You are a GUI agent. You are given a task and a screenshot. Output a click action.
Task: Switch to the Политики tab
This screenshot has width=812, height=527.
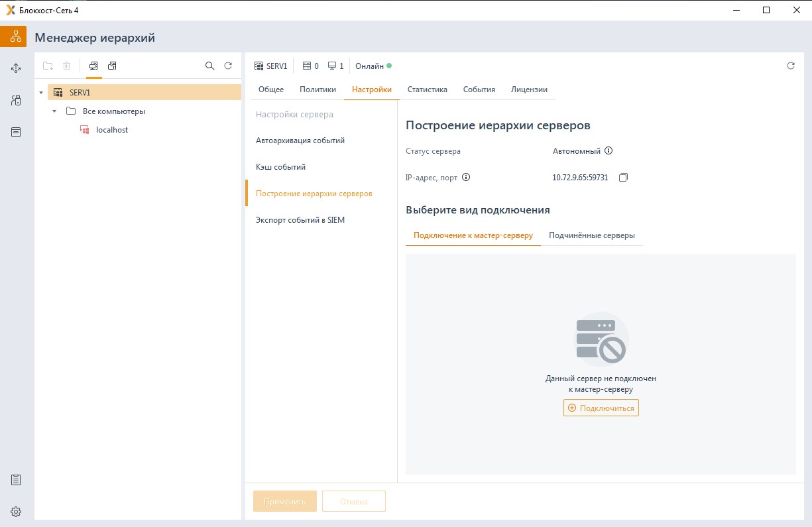coord(318,89)
